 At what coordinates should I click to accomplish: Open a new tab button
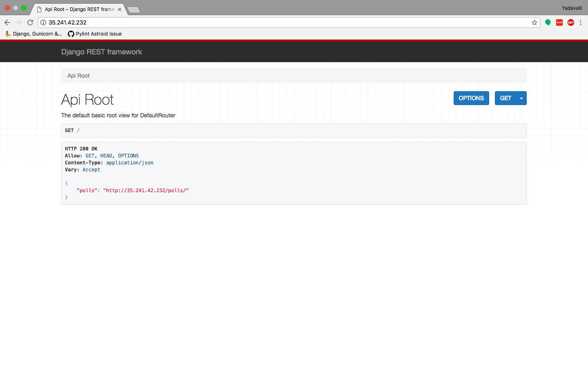134,10
